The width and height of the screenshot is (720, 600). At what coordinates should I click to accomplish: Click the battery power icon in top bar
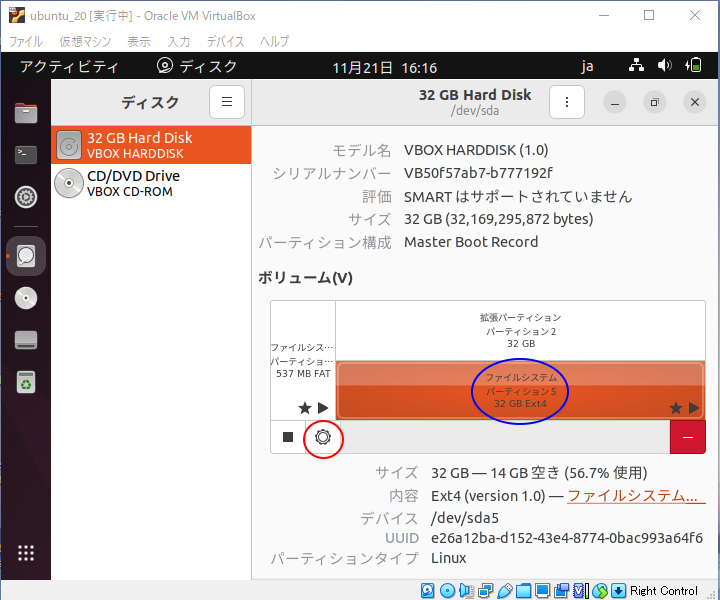693,65
